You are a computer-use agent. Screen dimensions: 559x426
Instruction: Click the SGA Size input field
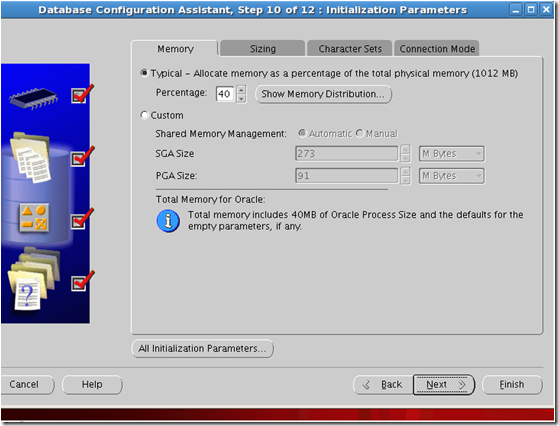pos(347,154)
